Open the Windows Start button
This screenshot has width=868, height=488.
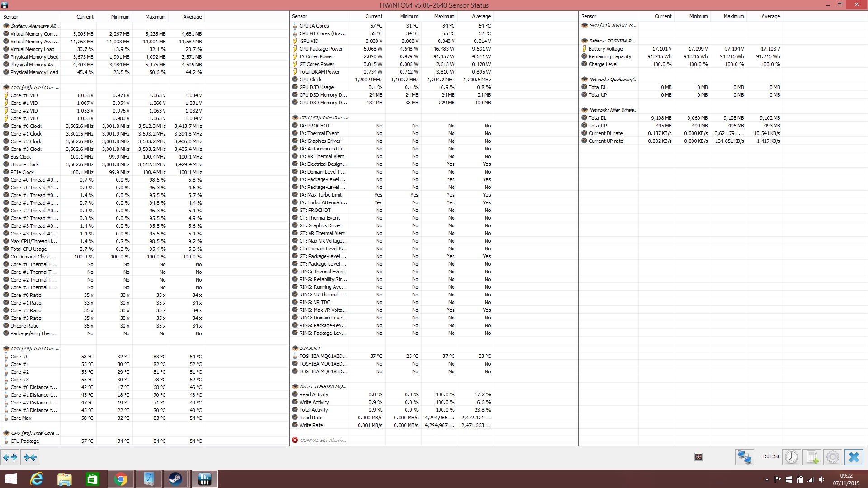(x=10, y=479)
